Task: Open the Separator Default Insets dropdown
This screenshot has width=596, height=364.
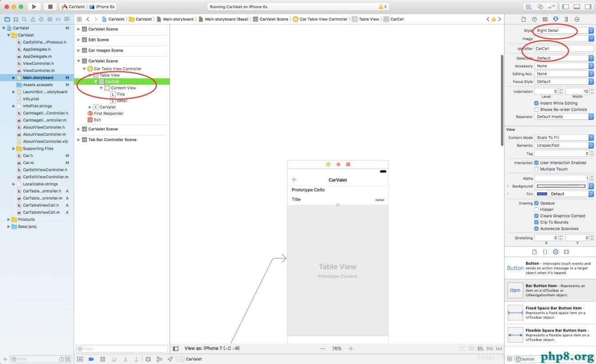Action: point(564,117)
